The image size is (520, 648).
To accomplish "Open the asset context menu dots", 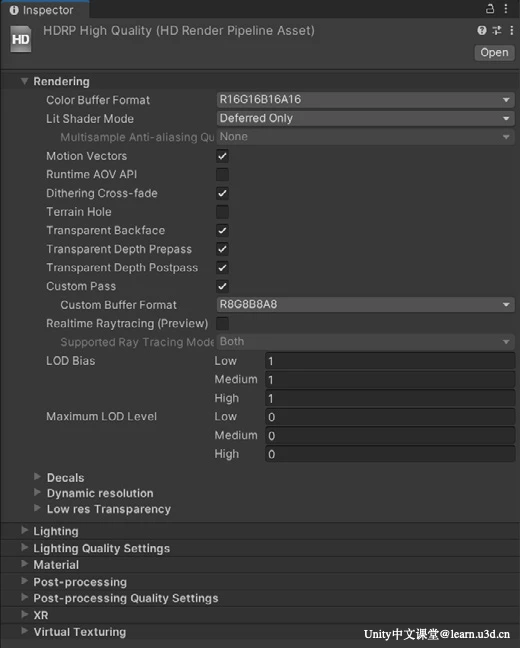I will [x=511, y=30].
